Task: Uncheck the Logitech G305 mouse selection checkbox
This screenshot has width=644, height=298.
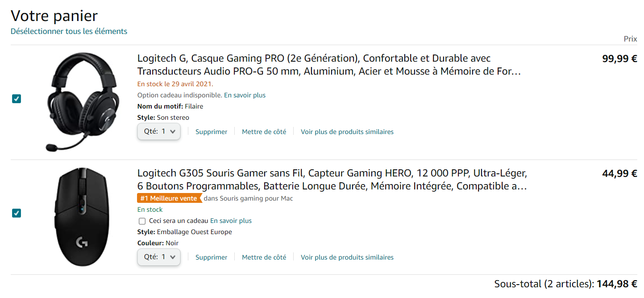Action: pos(17,213)
